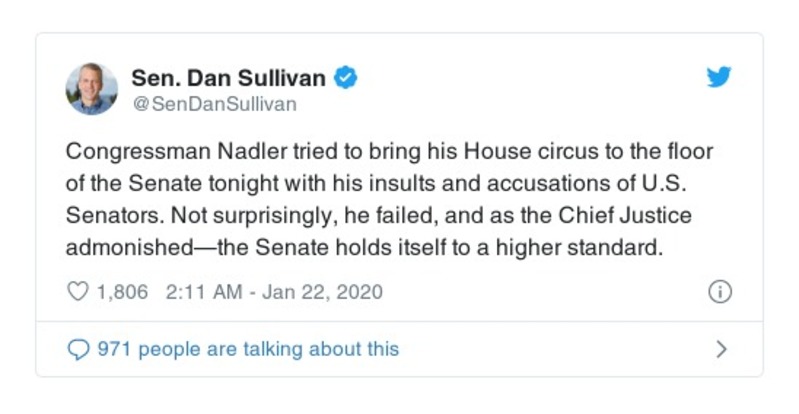Click the circled info icon
This screenshot has width=799, height=414.
coord(720,292)
